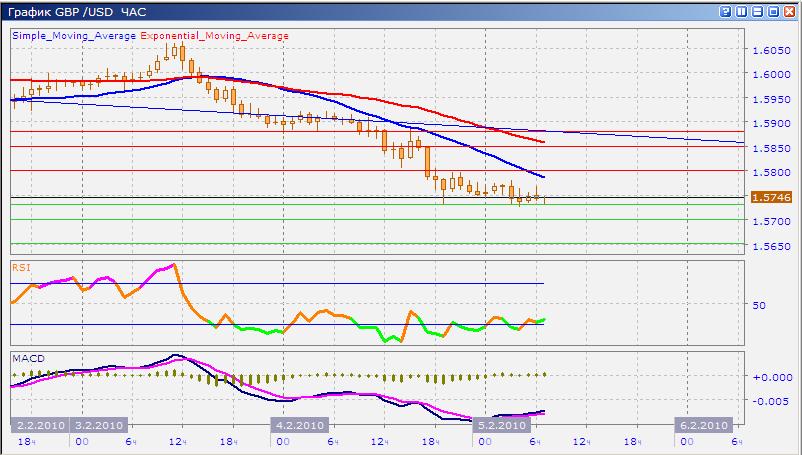
Task: Click the 1.5650 price axis level
Action: pos(771,246)
